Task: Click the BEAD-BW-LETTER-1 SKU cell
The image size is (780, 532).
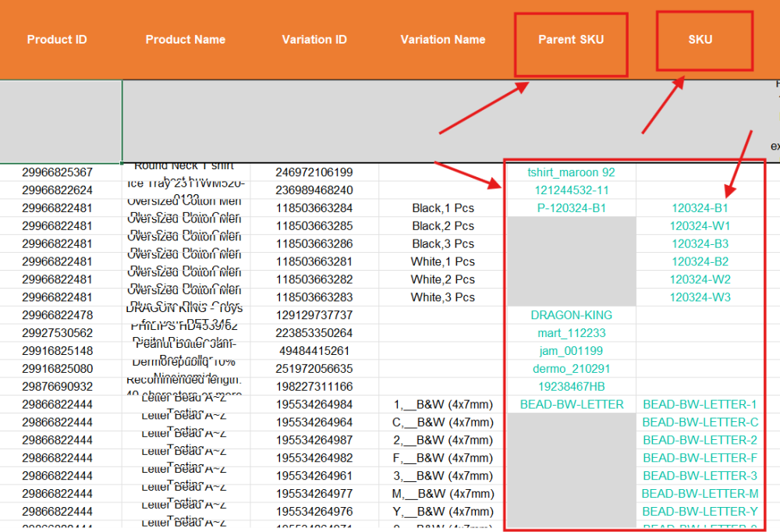Action: pos(700,405)
